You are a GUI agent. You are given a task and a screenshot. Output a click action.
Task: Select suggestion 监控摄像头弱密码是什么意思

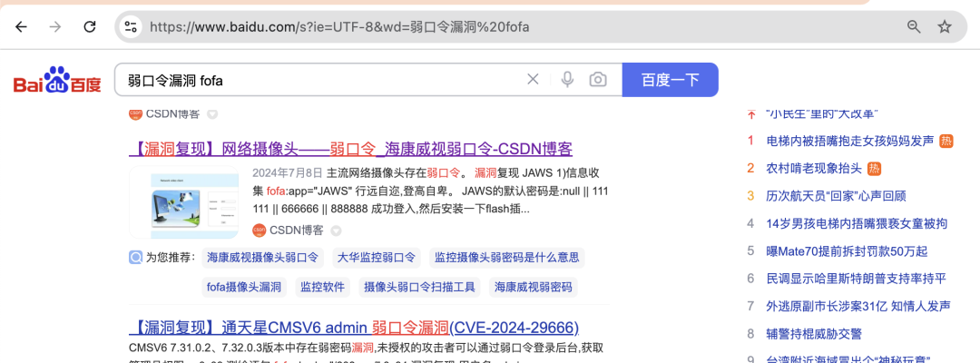507,258
